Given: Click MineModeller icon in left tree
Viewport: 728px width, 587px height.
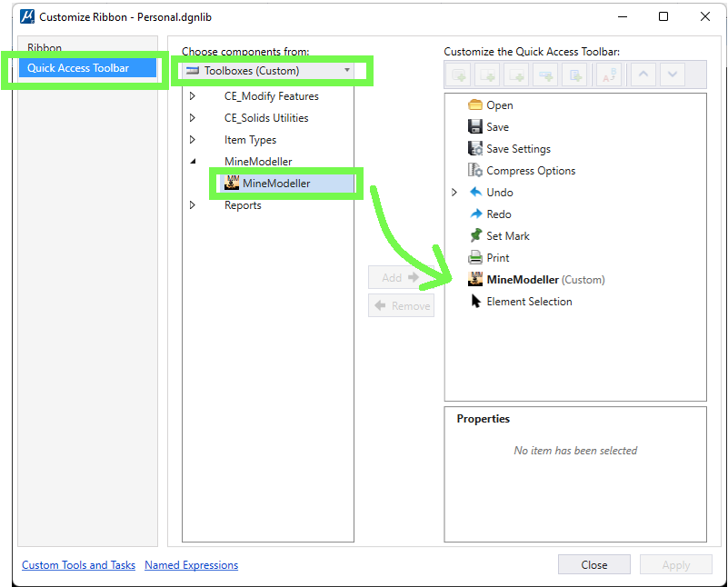Looking at the screenshot, I should click(231, 183).
